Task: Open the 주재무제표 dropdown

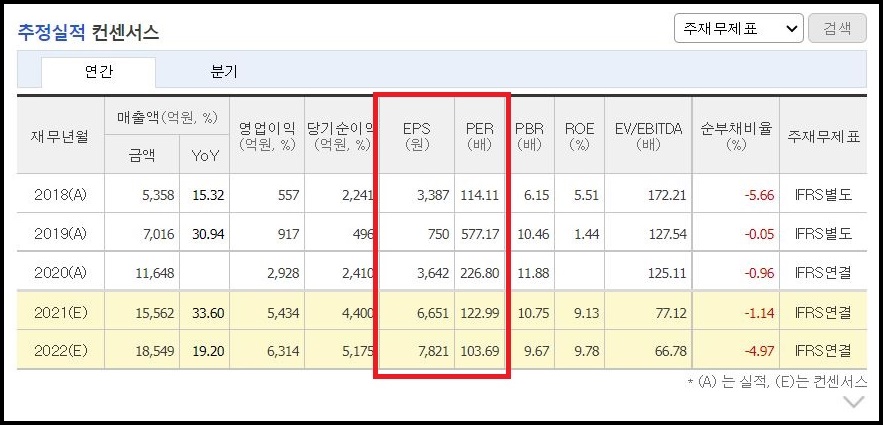Action: [738, 28]
